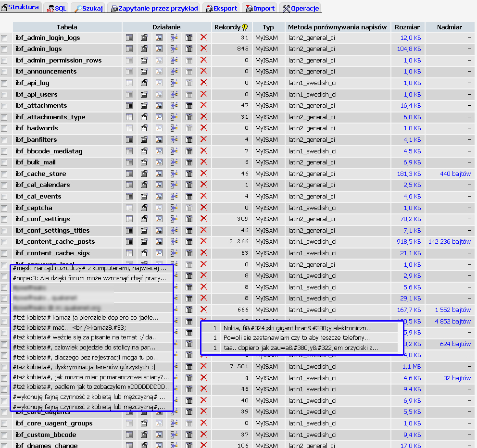Tick the checkbox for ibf_admin_login_logs

[4, 38]
